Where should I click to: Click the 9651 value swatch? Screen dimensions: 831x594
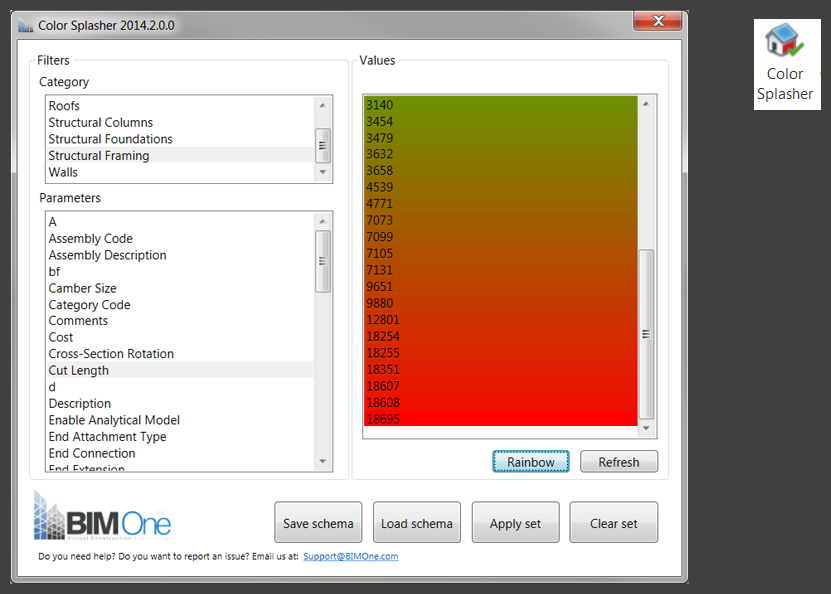click(500, 286)
